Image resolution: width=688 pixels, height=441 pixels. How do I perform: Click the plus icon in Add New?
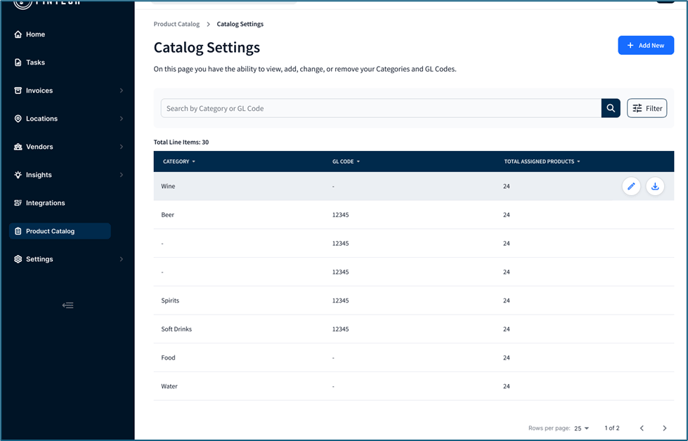click(630, 45)
